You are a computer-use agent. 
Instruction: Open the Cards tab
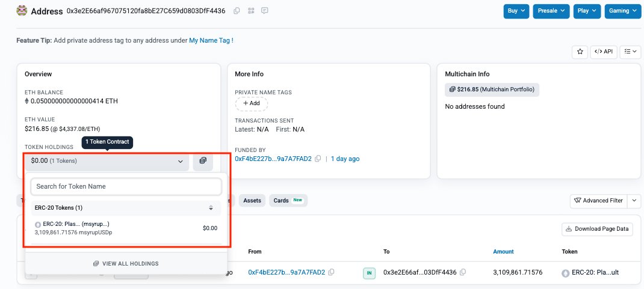point(289,200)
